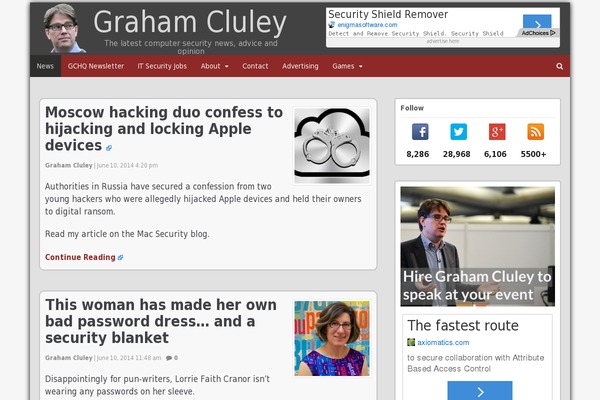600x400 pixels.
Task: Click the Follow widget heading
Action: click(x=412, y=108)
